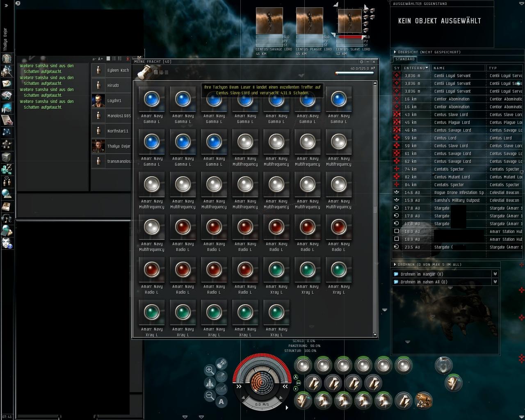Collapse the Übersicht header triangle
Screen dimensions: 525x420
coord(395,52)
